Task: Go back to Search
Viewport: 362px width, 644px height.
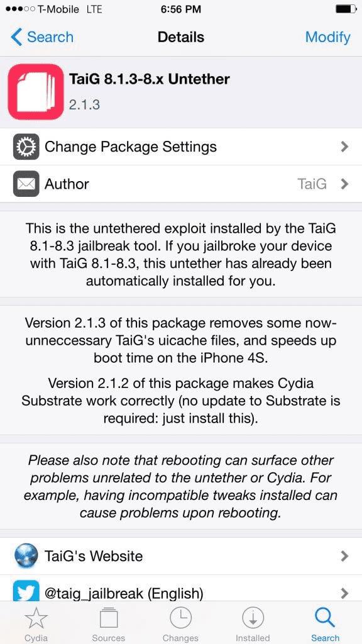Action: pyautogui.click(x=42, y=37)
